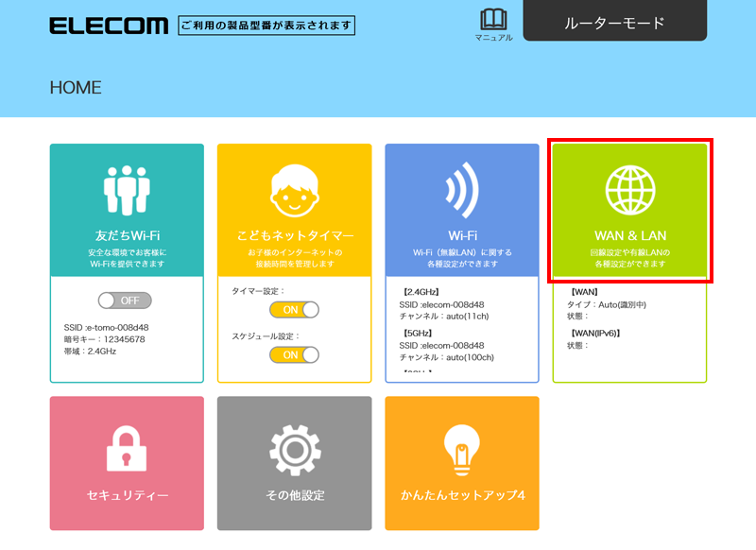Click the Friends Wi-Fi people icon

(127, 190)
